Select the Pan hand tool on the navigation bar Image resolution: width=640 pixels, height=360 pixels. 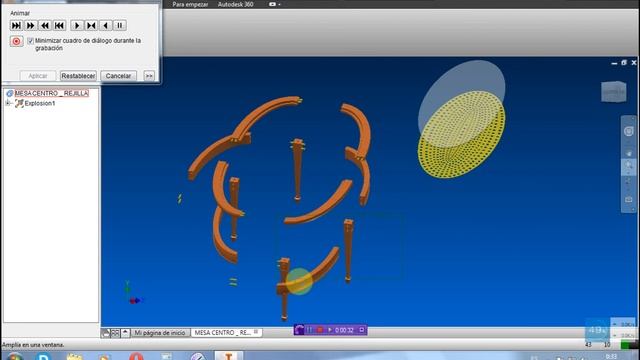click(628, 153)
